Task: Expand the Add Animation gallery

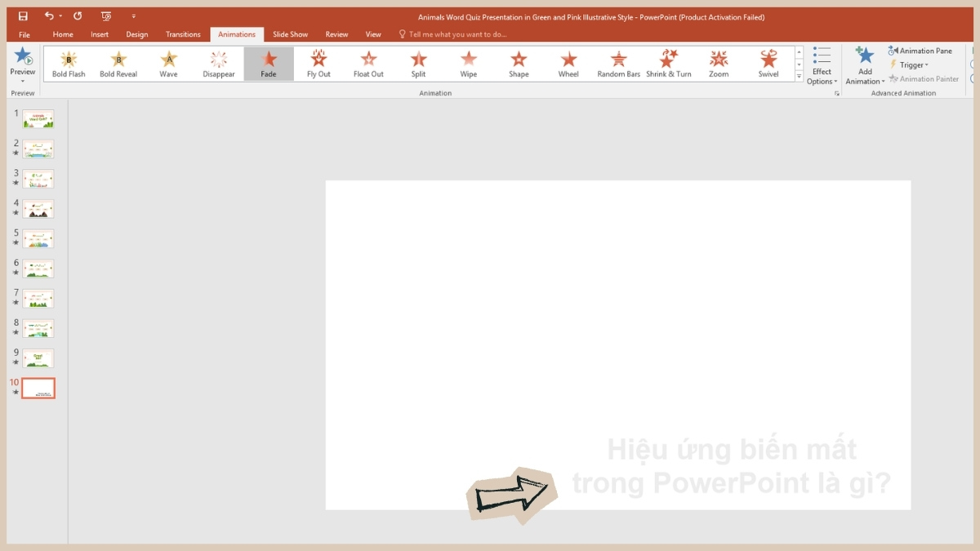Action: [864, 64]
